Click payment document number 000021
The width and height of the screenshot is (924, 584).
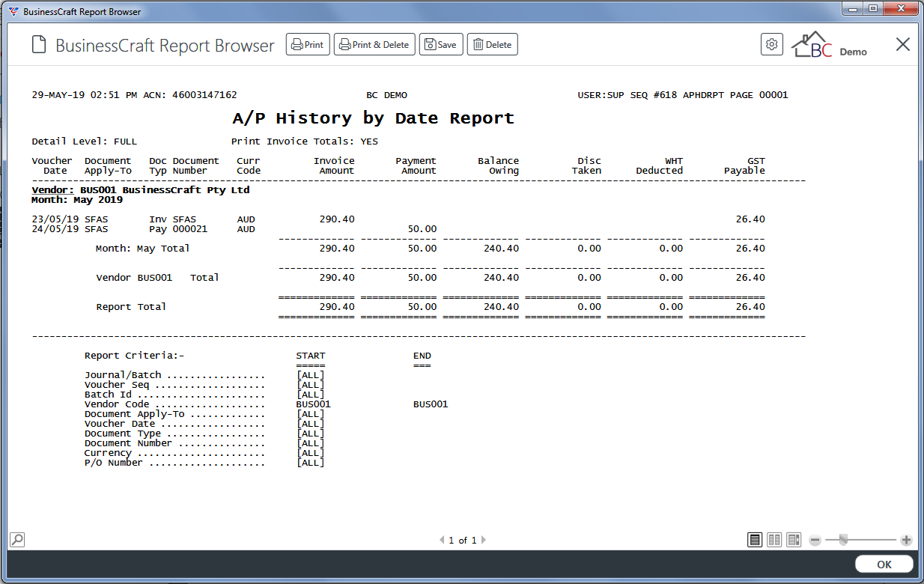[x=190, y=229]
